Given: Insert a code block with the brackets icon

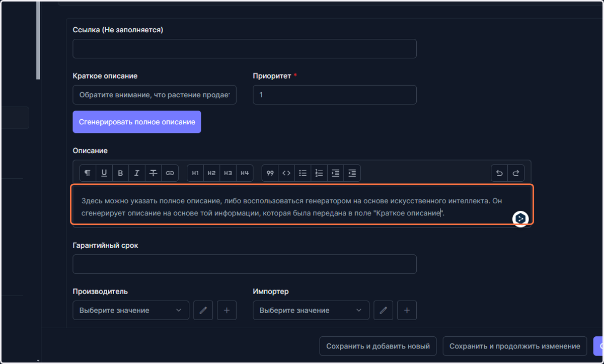Looking at the screenshot, I should (x=286, y=173).
